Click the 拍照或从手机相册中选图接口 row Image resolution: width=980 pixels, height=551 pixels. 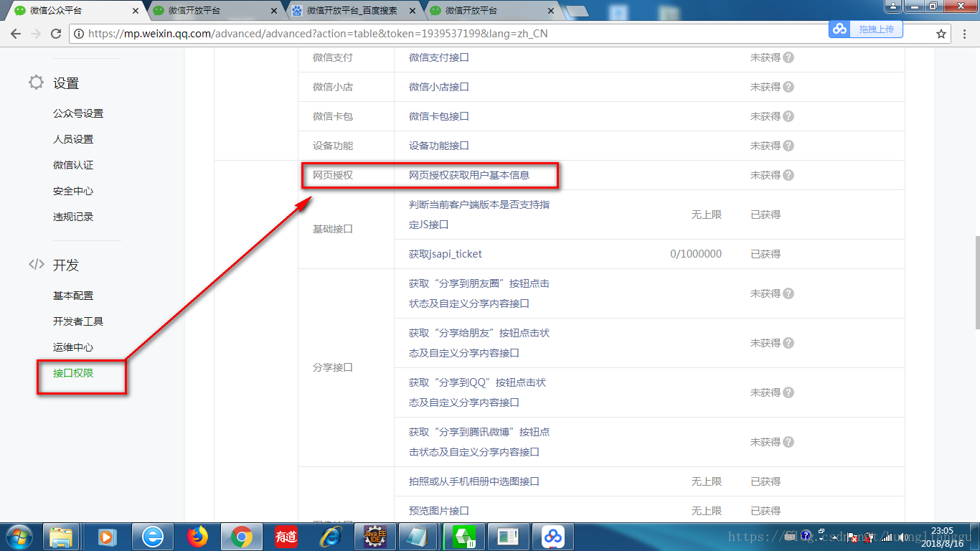[x=474, y=481]
